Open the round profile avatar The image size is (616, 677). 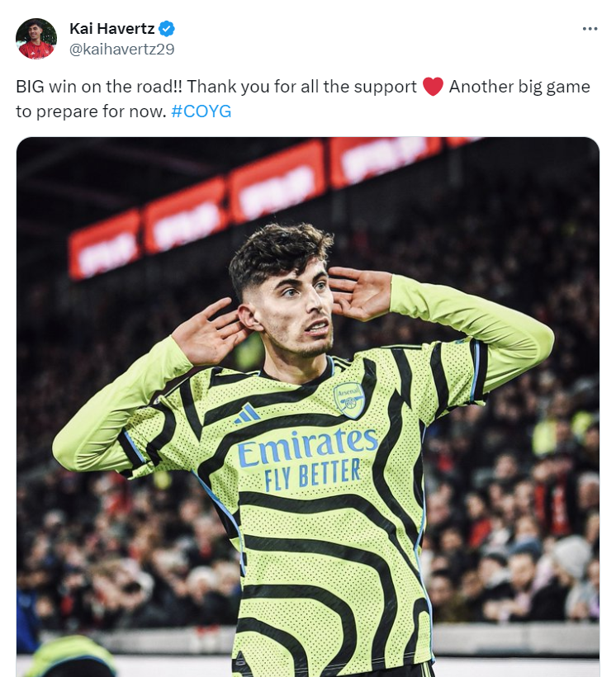[36, 39]
